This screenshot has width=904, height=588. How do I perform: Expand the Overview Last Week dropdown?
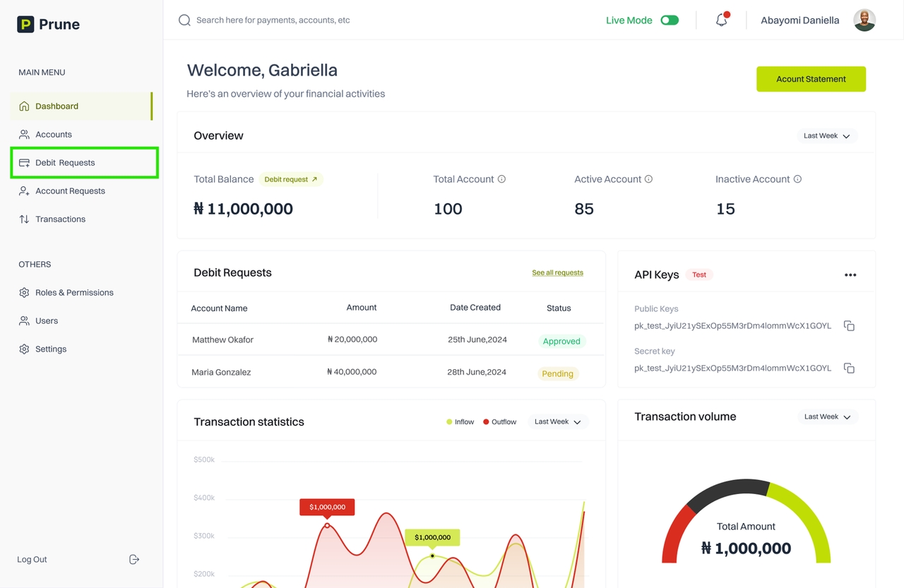(x=826, y=136)
